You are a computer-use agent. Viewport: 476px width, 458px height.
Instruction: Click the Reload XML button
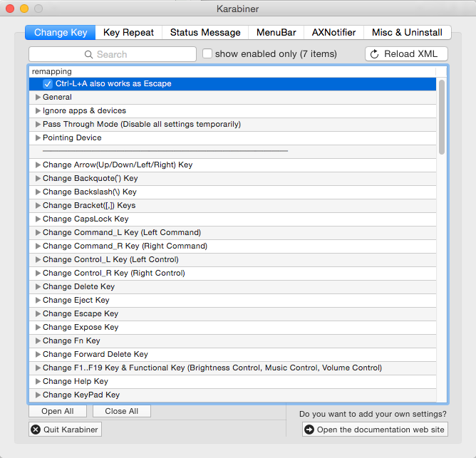(406, 54)
